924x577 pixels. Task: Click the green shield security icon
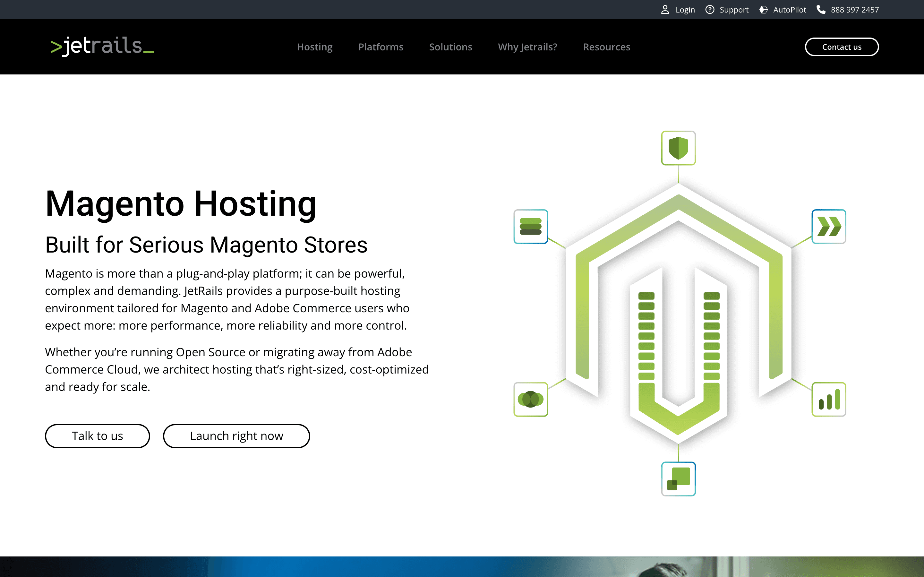(x=678, y=148)
